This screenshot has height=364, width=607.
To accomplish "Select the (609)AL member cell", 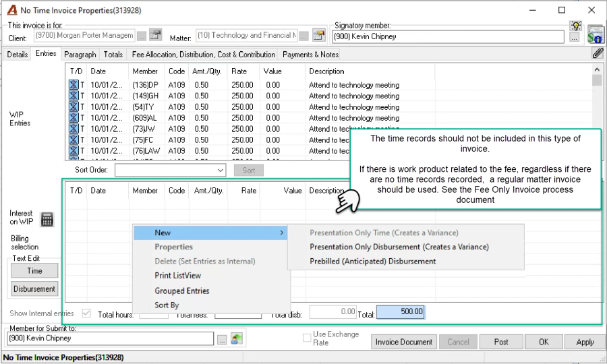I will click(144, 117).
